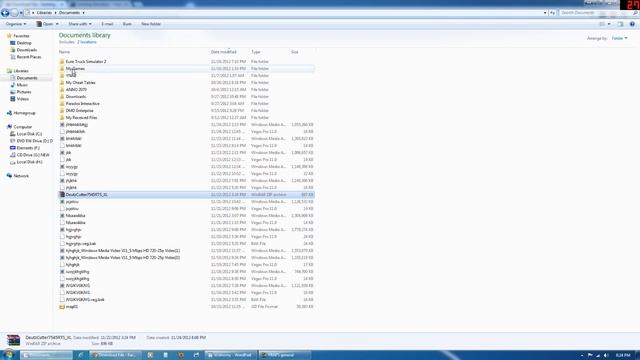Image resolution: width=640 pixels, height=360 pixels.
Task: Open CD Drive (G:) NEW
Action: tap(33, 155)
